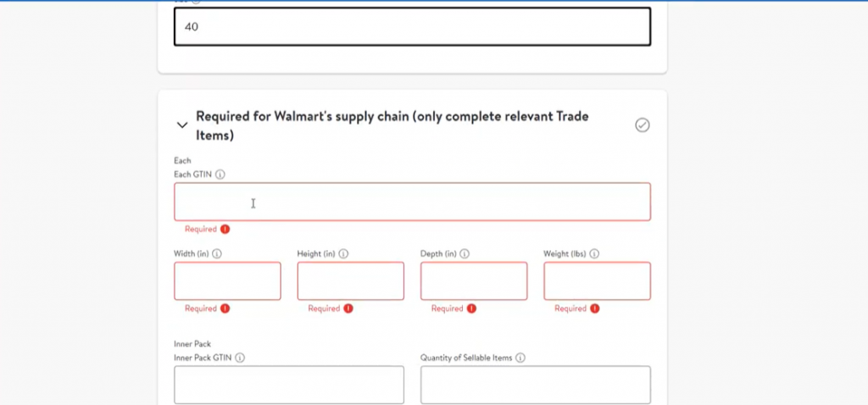Click the Depth (in) input field
The width and height of the screenshot is (868, 405).
pos(473,281)
